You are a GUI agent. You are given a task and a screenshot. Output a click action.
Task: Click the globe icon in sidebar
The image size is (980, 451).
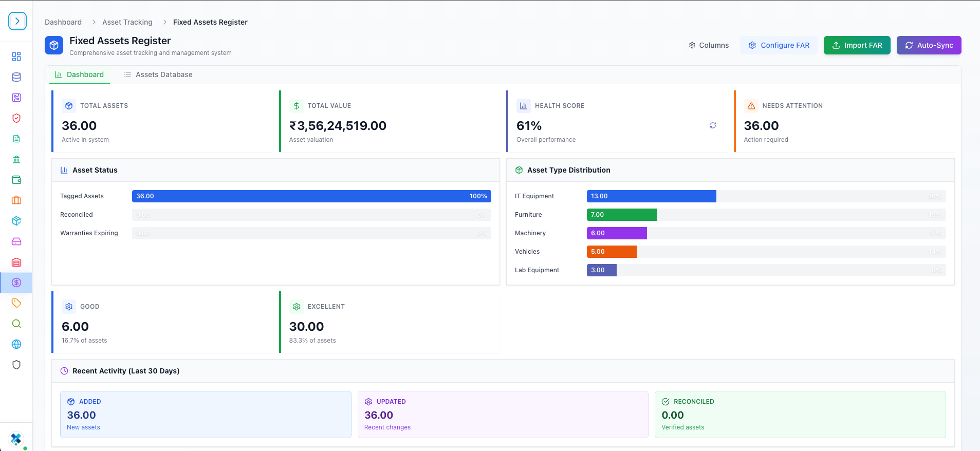[16, 344]
